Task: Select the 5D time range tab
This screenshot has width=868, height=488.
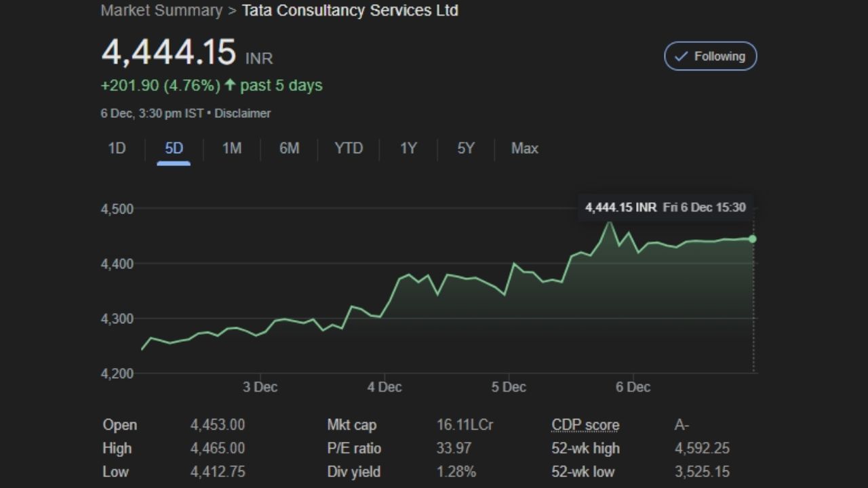Action: 174,148
